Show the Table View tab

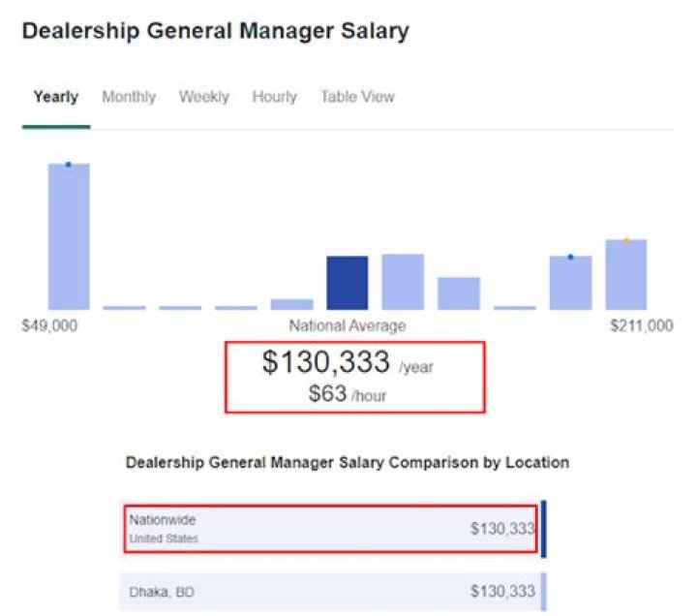(357, 97)
